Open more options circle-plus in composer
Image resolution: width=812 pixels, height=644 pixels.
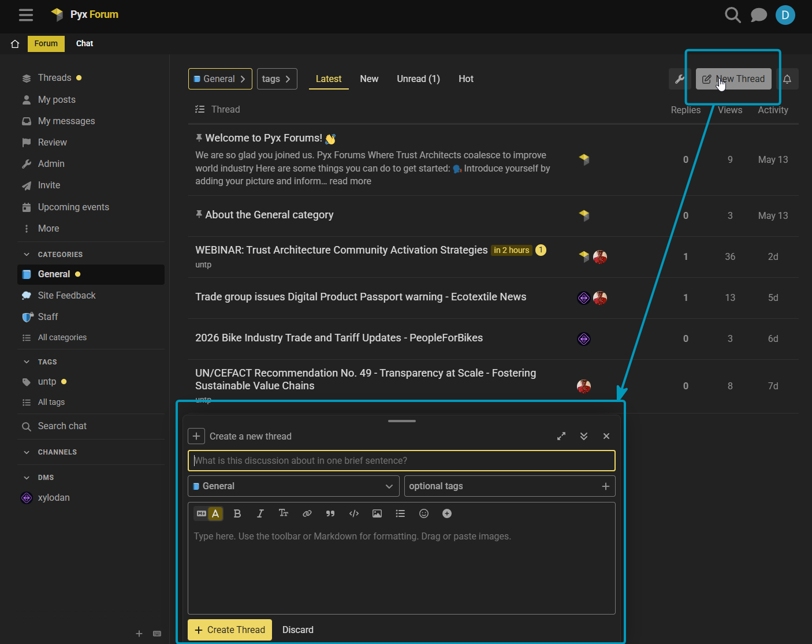[447, 513]
